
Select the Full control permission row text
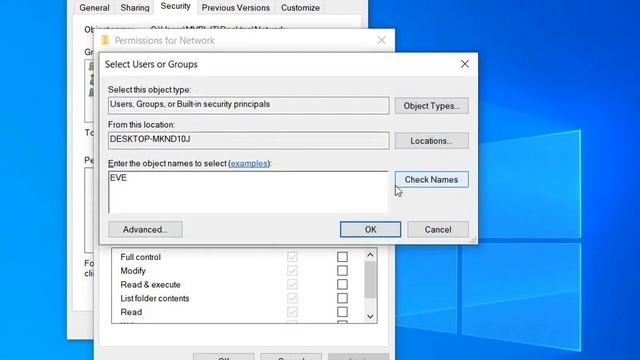pos(140,257)
